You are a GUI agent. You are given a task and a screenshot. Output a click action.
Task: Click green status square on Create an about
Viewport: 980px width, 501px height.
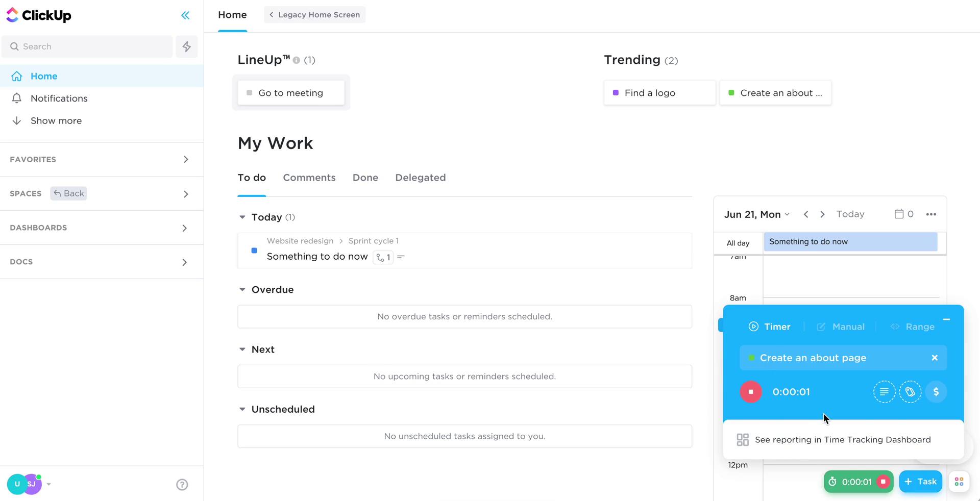731,93
